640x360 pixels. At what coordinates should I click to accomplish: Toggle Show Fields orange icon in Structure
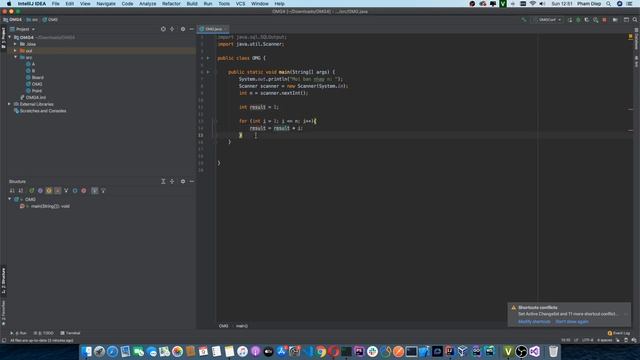tap(49, 191)
